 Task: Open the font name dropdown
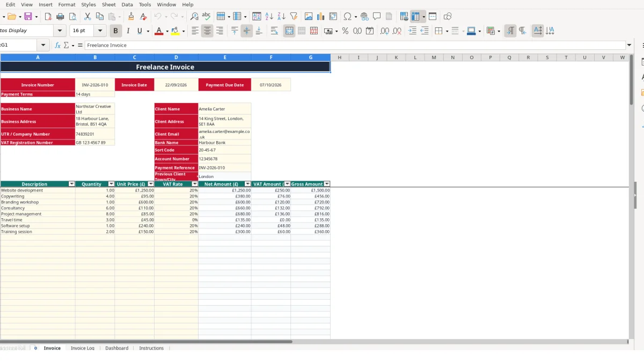pyautogui.click(x=60, y=31)
